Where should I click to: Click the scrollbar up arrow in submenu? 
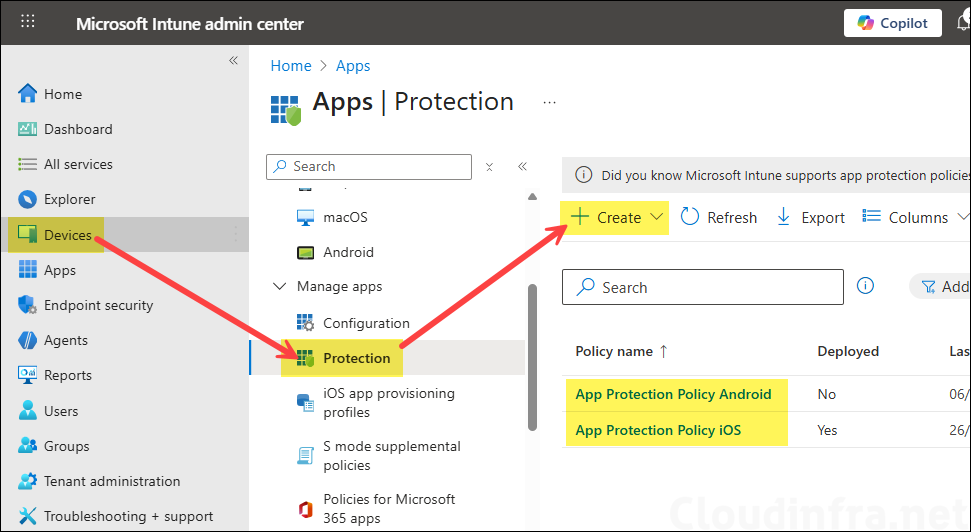[533, 197]
